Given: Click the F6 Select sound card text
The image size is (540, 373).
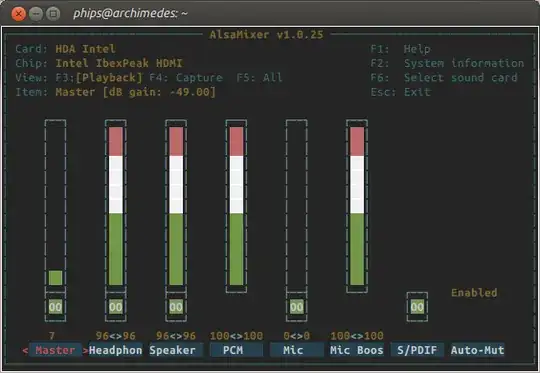Looking at the screenshot, I should pyautogui.click(x=444, y=78).
